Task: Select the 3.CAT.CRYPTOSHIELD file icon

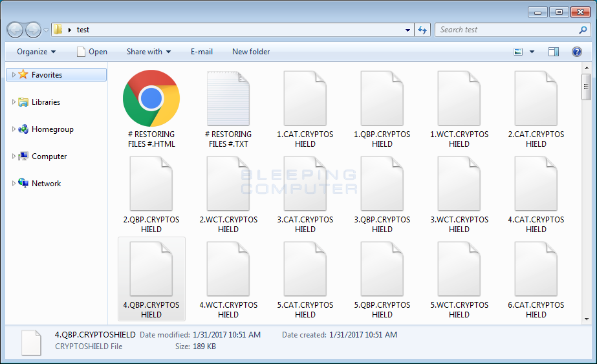Action: [305, 184]
